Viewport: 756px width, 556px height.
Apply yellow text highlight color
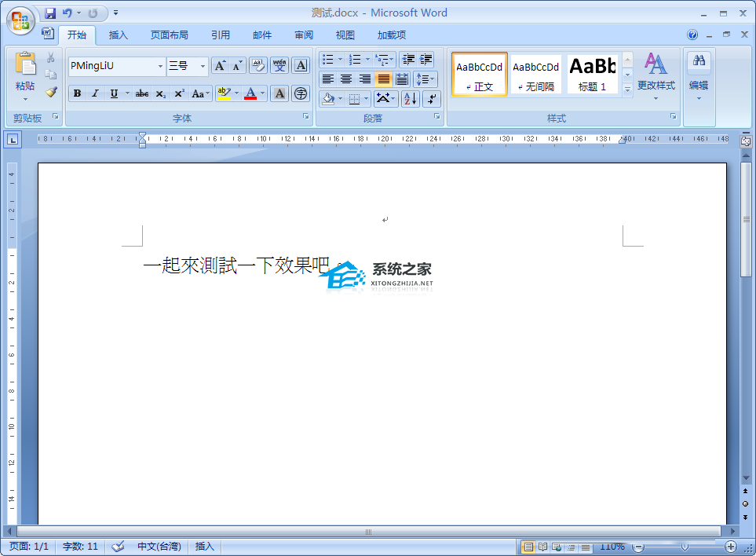point(224,93)
